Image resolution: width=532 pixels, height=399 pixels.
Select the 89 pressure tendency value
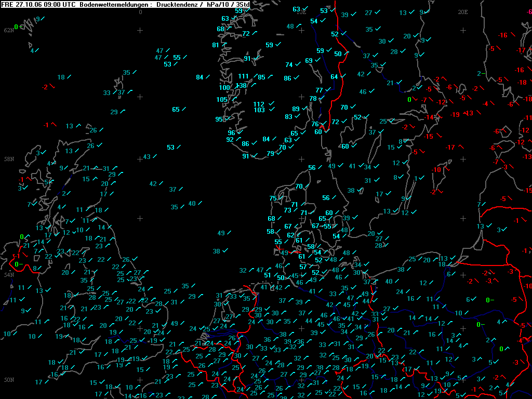(296, 109)
